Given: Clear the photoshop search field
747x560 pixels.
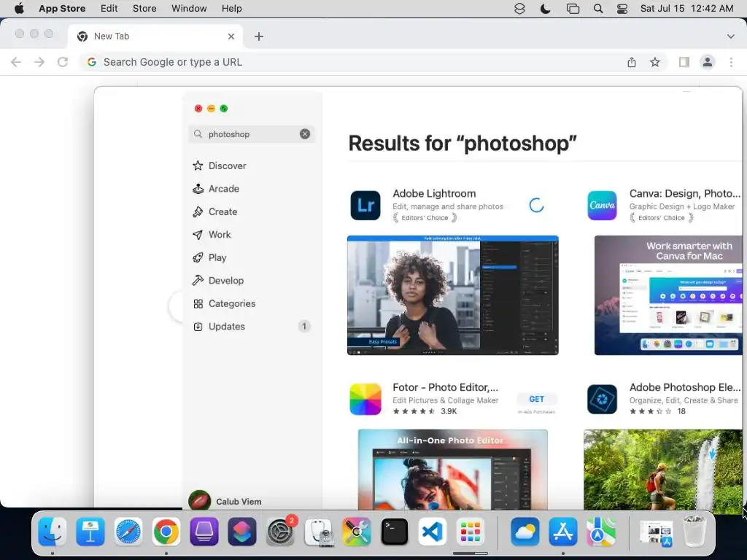Looking at the screenshot, I should (305, 134).
